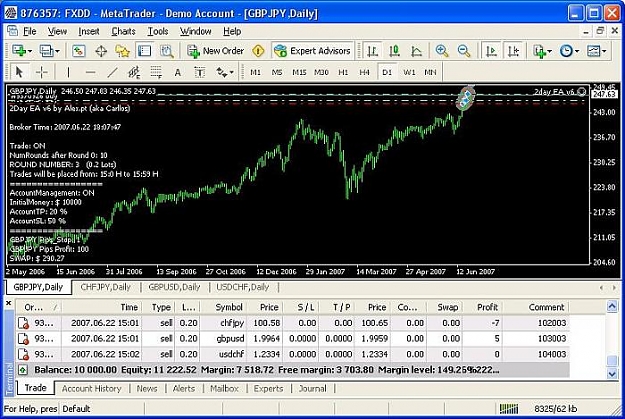Screen dimensions: 625x419
Task: Open the Indicators list dropdown
Action: (542, 51)
